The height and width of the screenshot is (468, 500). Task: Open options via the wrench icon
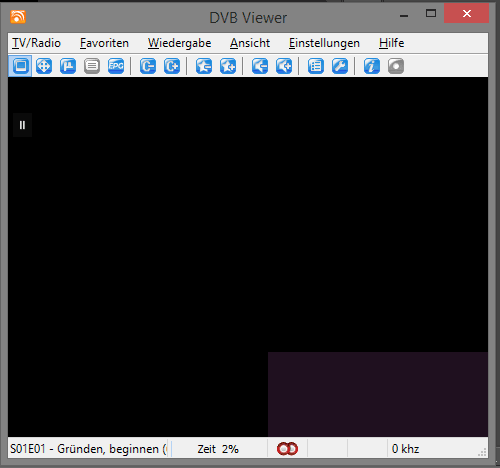pyautogui.click(x=340, y=66)
